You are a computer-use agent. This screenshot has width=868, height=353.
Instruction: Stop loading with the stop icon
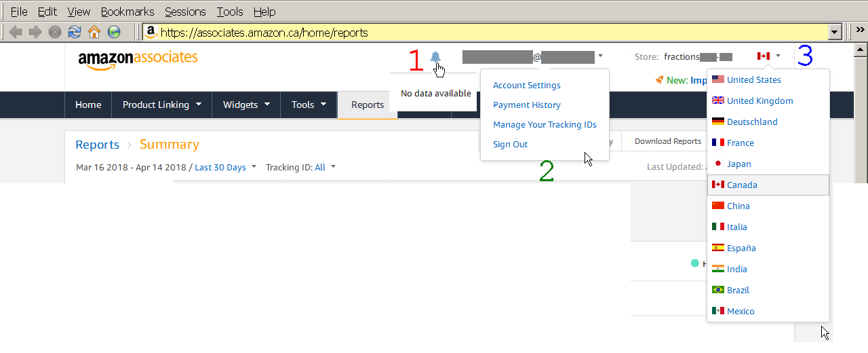pyautogui.click(x=55, y=32)
